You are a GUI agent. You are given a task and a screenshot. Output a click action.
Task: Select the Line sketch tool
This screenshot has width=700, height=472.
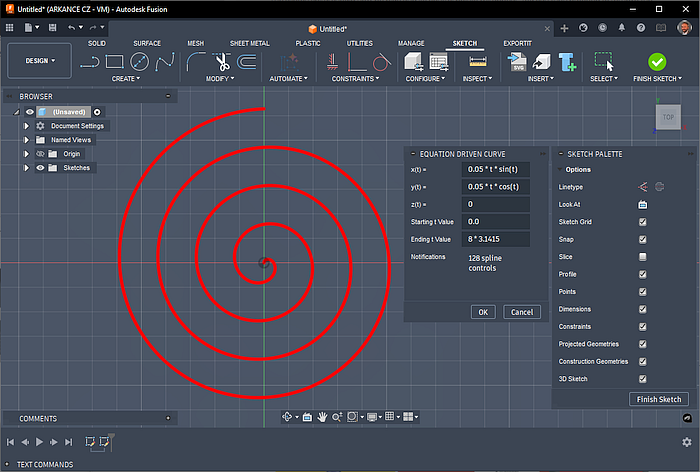tap(89, 61)
